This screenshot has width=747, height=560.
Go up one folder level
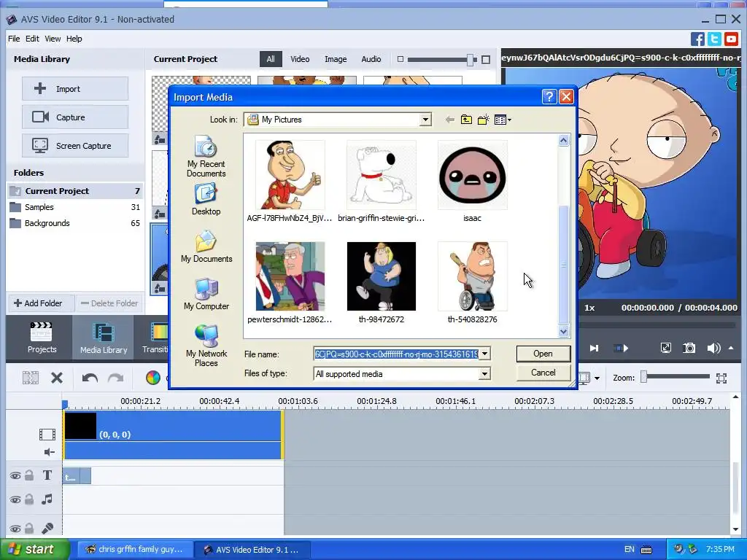coord(466,120)
